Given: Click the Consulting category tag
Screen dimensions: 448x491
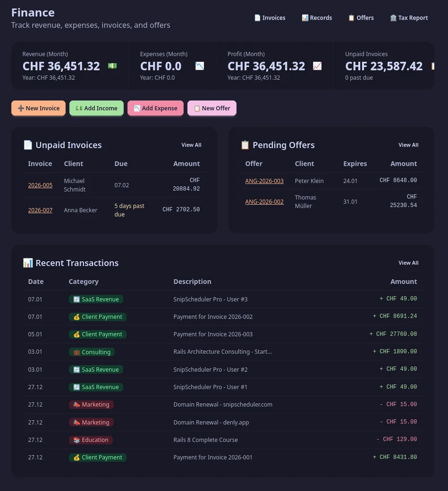Looking at the screenshot, I should [92, 352].
